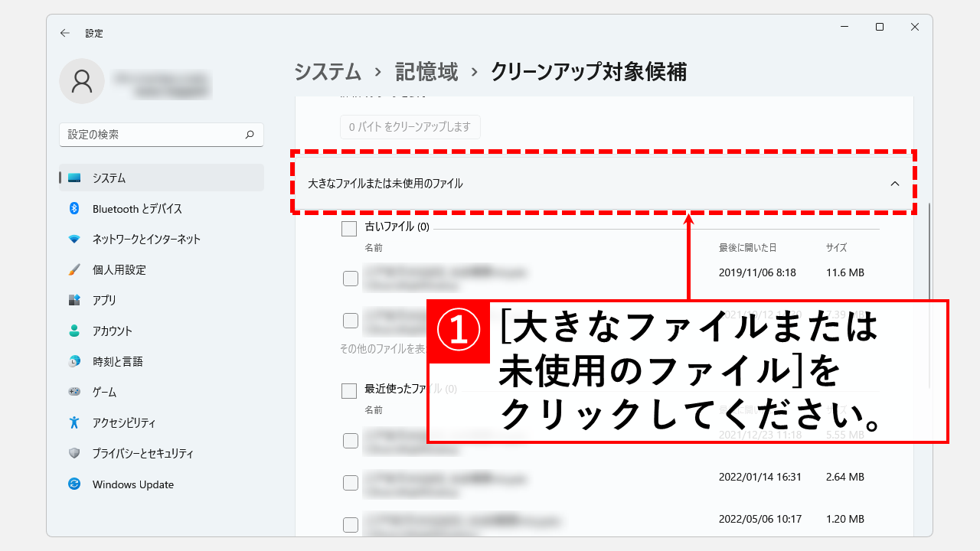Open Windows Update in the sidebar
This screenshot has height=551, width=980.
pos(132,484)
